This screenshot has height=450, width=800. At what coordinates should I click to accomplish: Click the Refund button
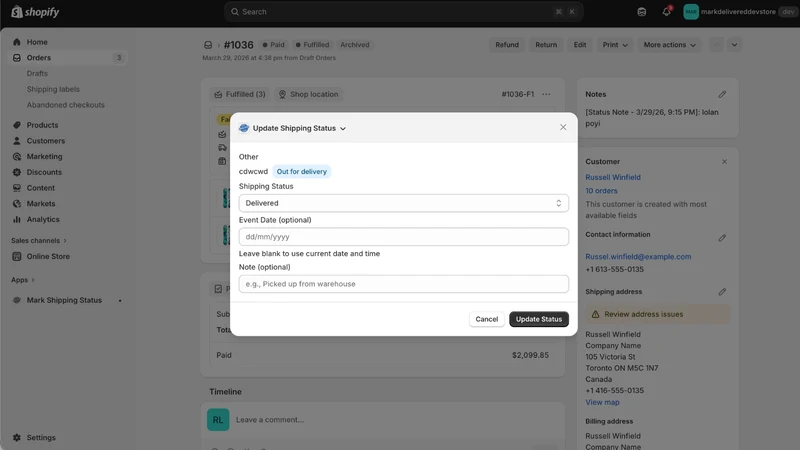click(x=507, y=45)
